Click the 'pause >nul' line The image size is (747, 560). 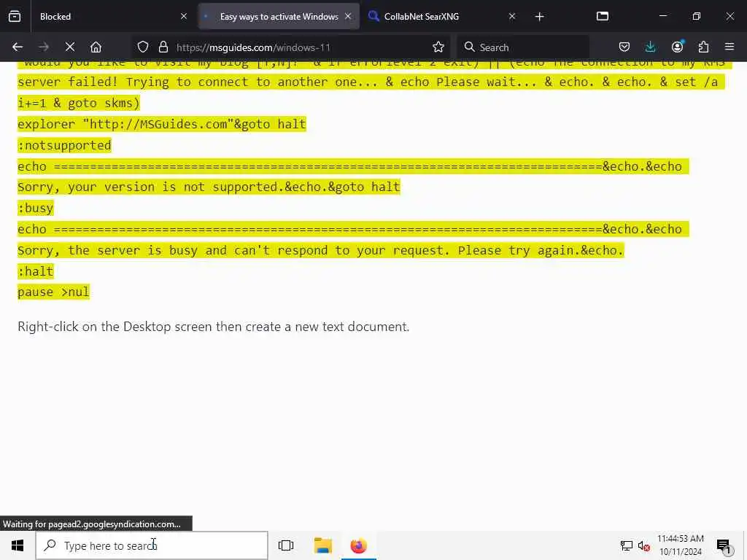(53, 292)
